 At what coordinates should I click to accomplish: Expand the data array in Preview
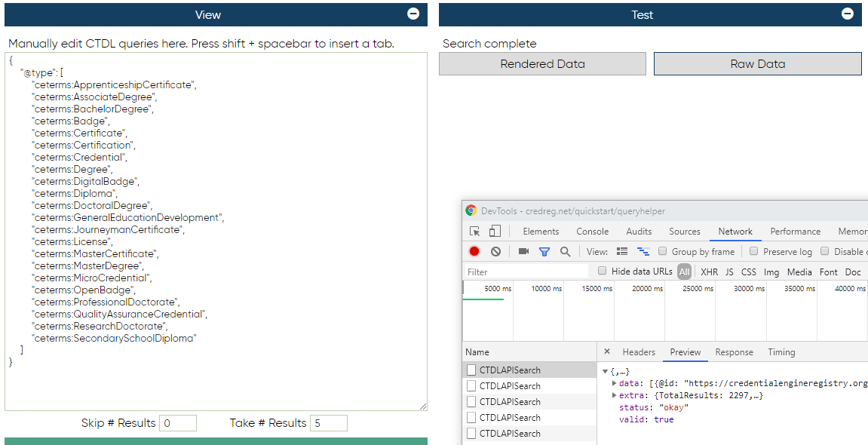click(615, 383)
